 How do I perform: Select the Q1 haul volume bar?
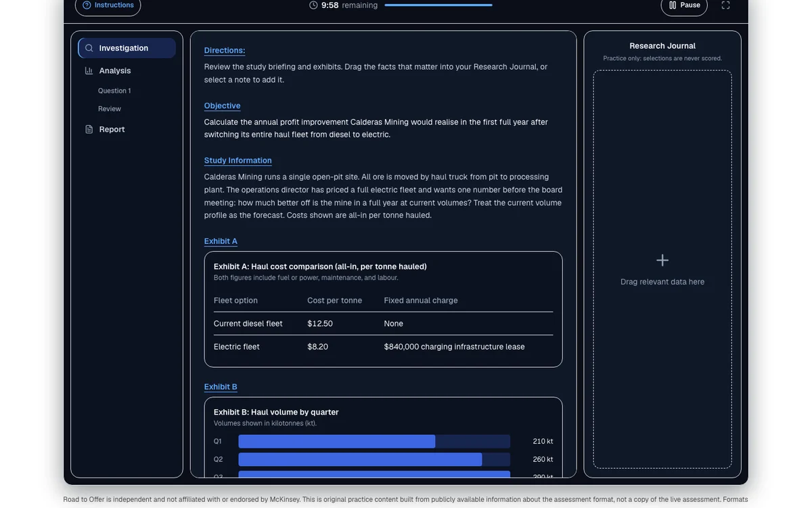tap(374, 442)
